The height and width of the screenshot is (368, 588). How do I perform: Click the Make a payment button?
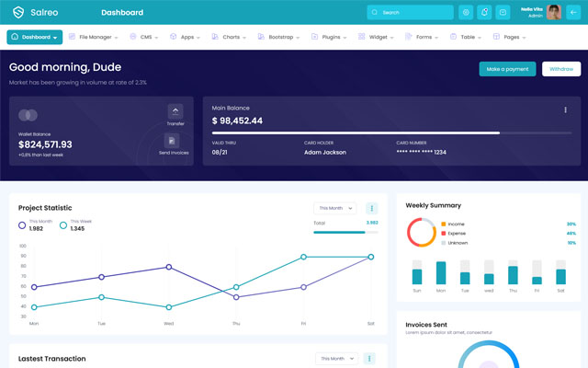pyautogui.click(x=507, y=69)
